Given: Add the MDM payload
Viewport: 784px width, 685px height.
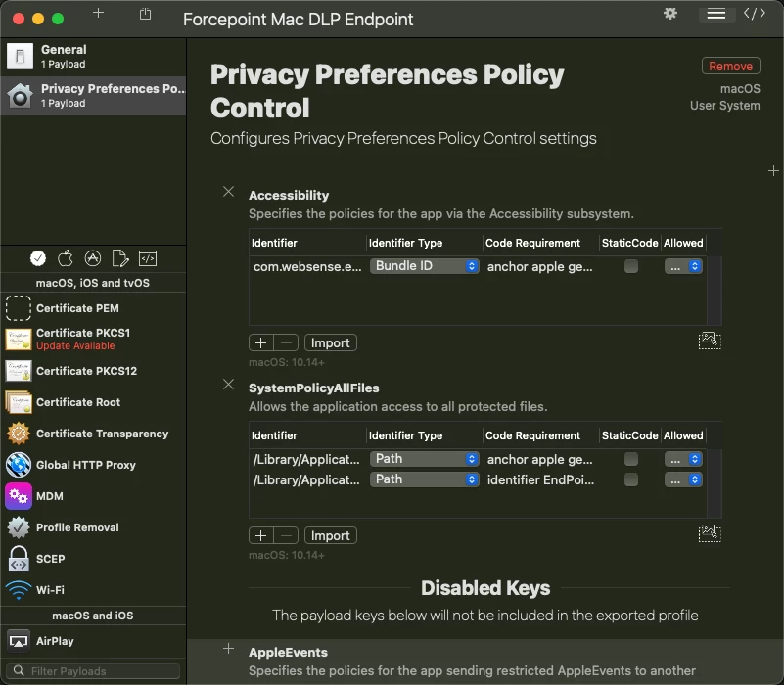Looking at the screenshot, I should [x=93, y=496].
